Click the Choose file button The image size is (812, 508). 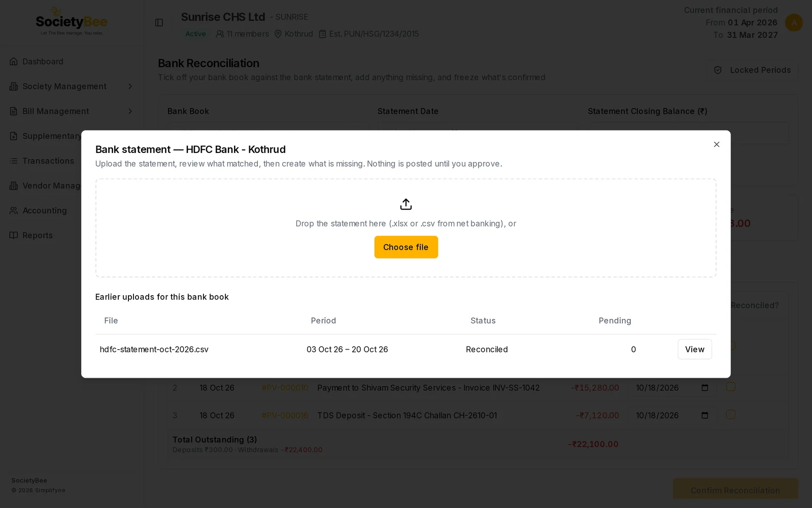[406, 247]
